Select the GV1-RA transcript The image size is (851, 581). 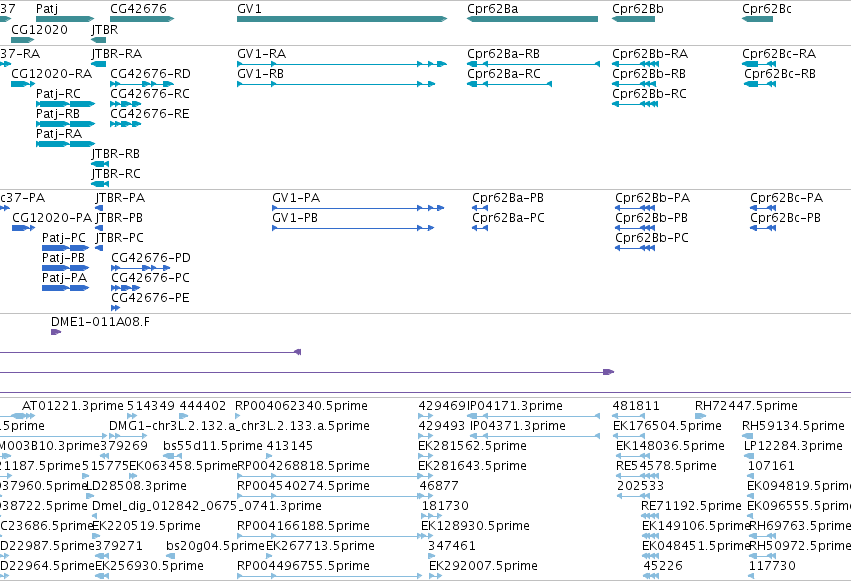342,64
